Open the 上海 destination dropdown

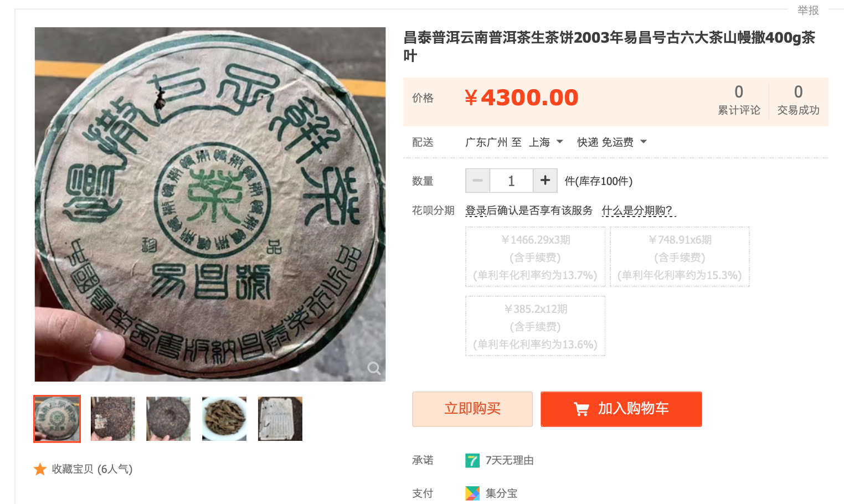(x=546, y=142)
